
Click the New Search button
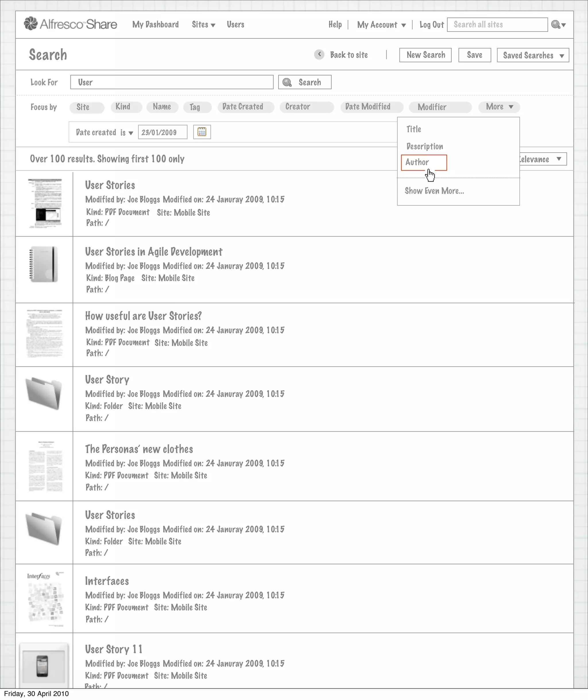425,55
